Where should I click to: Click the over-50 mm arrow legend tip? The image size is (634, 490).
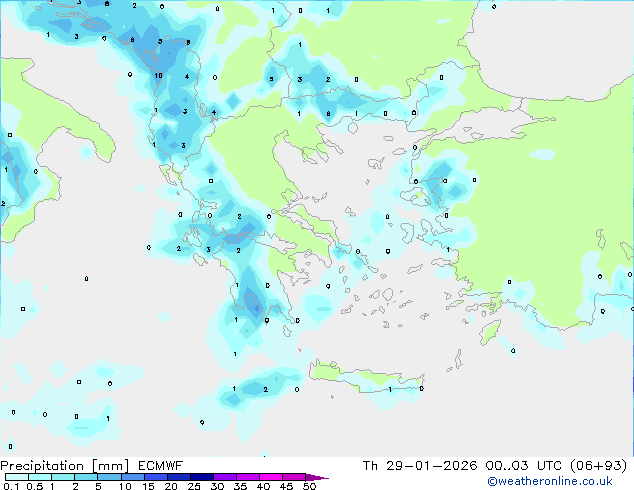(x=316, y=477)
